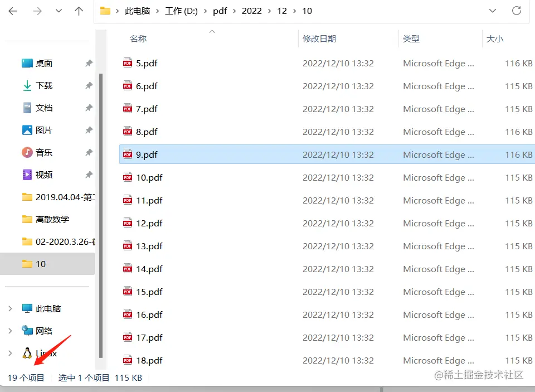Click 12 breadcrumb segment
535x392 pixels.
[282, 11]
